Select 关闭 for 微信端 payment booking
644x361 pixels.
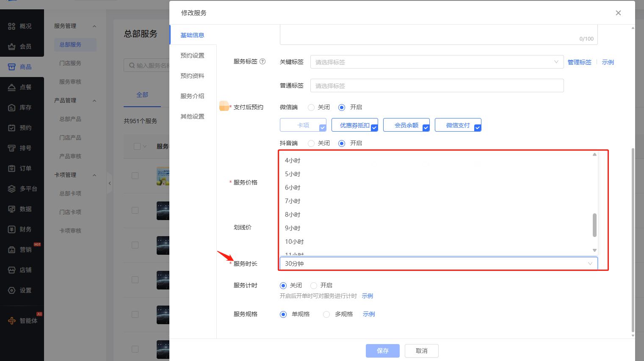pyautogui.click(x=311, y=107)
